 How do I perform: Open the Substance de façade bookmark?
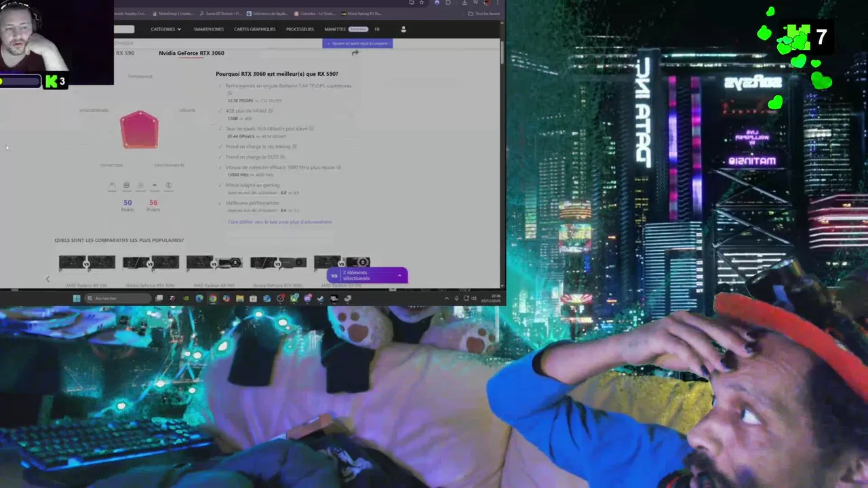tap(268, 14)
